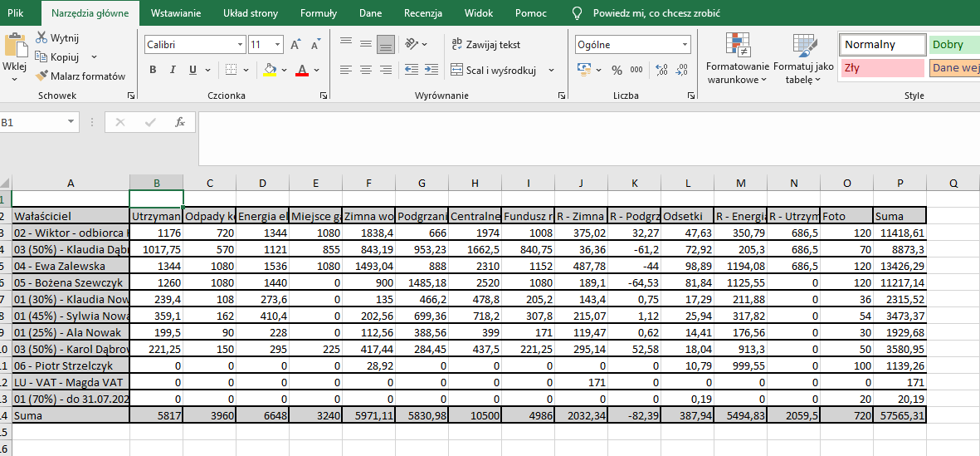This screenshot has width=980, height=456.
Task: Toggle italic formatting
Action: click(173, 71)
